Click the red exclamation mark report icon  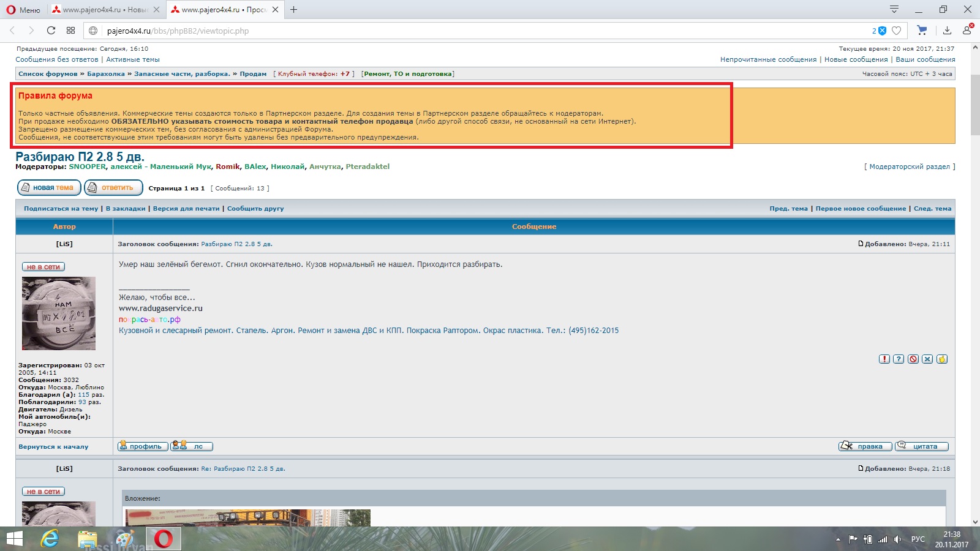tap(884, 359)
